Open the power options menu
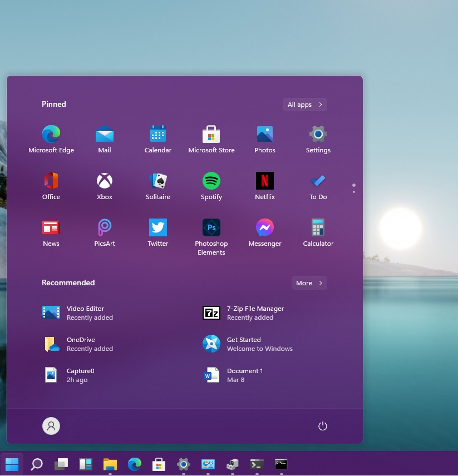This screenshot has width=458, height=476. click(323, 425)
